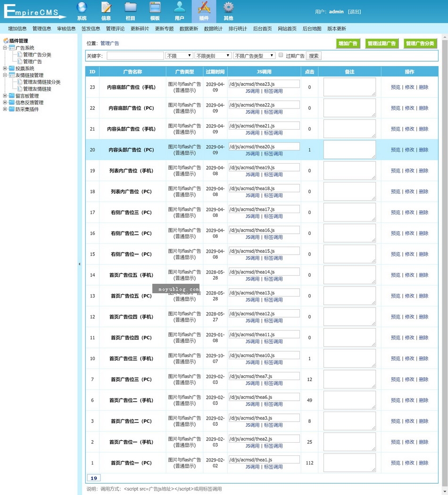
Task: Select 数据更新 in the submenu bar
Action: pyautogui.click(x=189, y=29)
